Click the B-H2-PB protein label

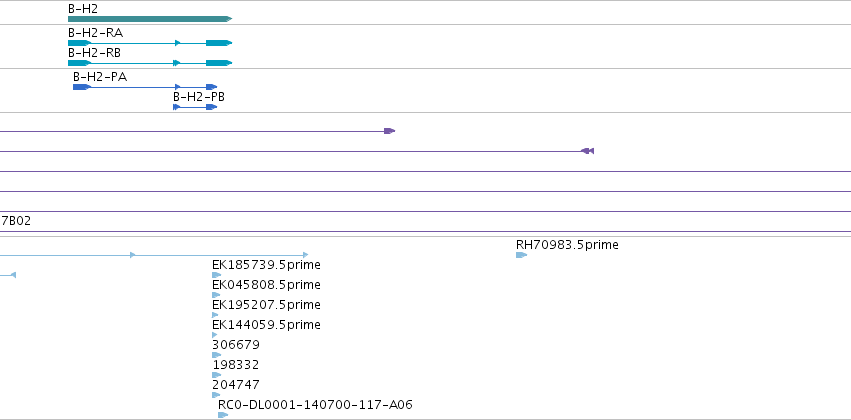[199, 97]
